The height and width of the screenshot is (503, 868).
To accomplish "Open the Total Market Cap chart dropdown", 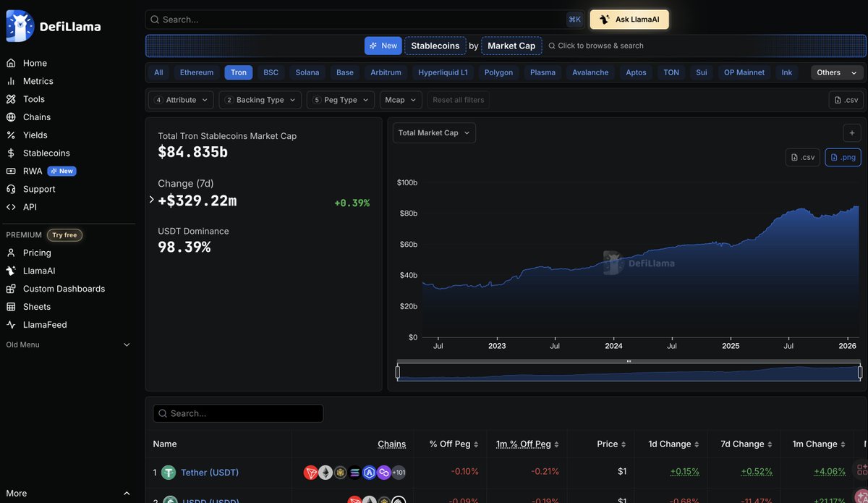I will (x=434, y=133).
